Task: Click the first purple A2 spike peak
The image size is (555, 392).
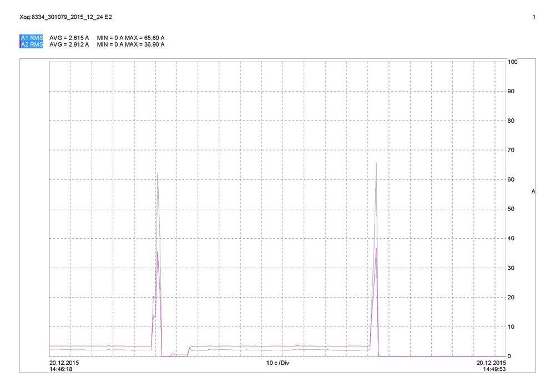Action: point(158,251)
